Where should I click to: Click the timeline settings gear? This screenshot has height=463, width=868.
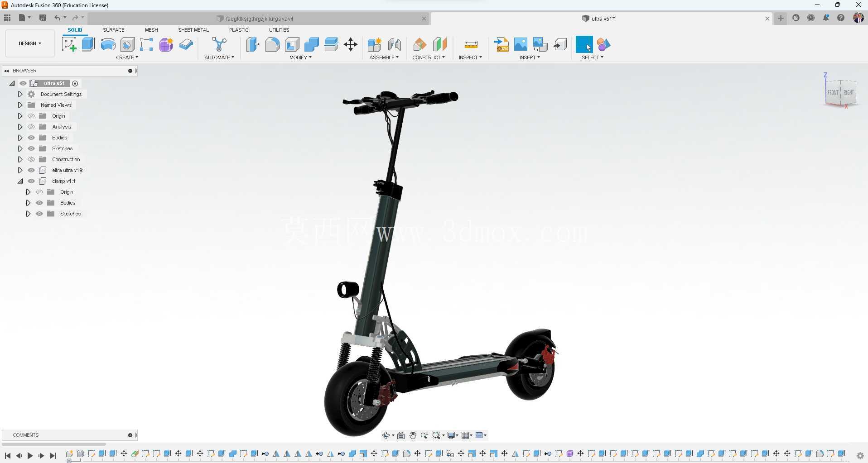tap(860, 456)
